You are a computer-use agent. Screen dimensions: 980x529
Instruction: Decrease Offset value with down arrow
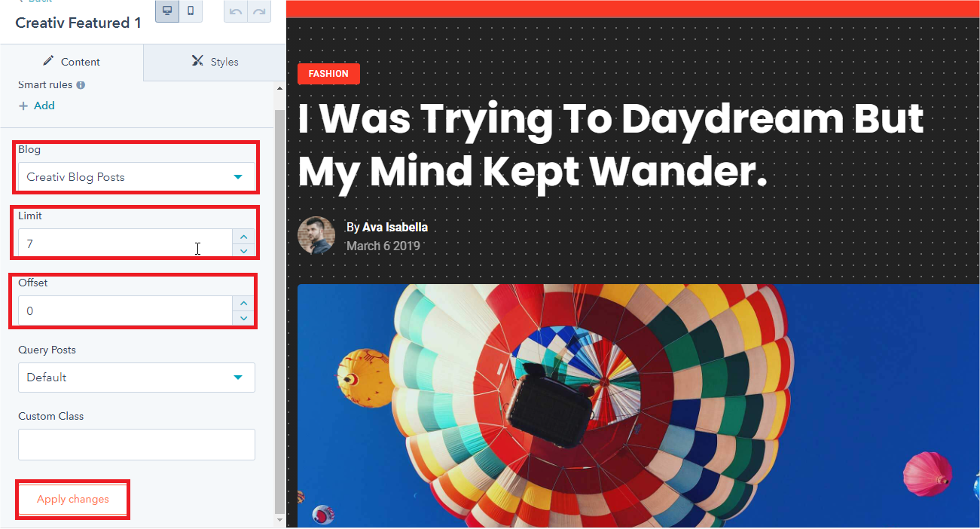coord(243,318)
